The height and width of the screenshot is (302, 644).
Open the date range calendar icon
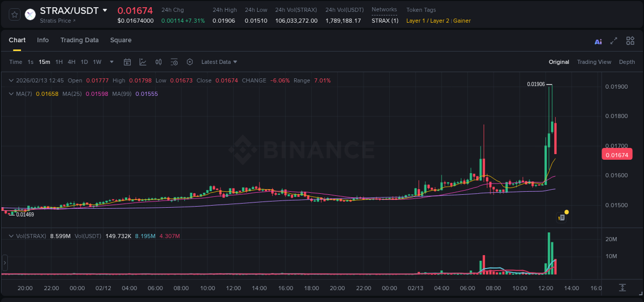(127, 62)
